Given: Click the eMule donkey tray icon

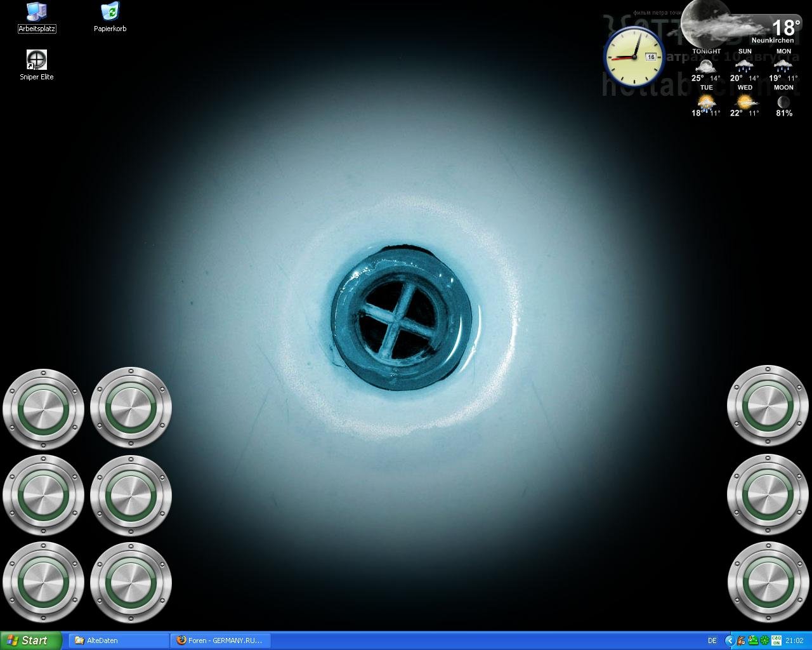Looking at the screenshot, I should pyautogui.click(x=741, y=640).
